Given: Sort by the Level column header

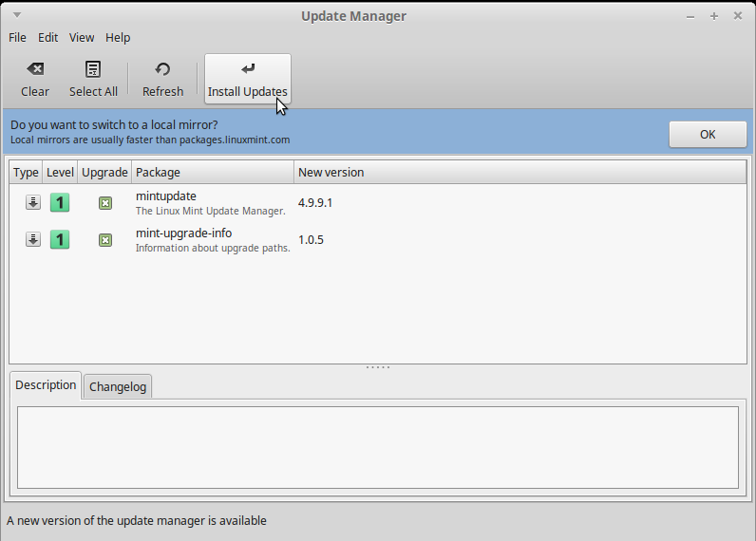Looking at the screenshot, I should (60, 173).
